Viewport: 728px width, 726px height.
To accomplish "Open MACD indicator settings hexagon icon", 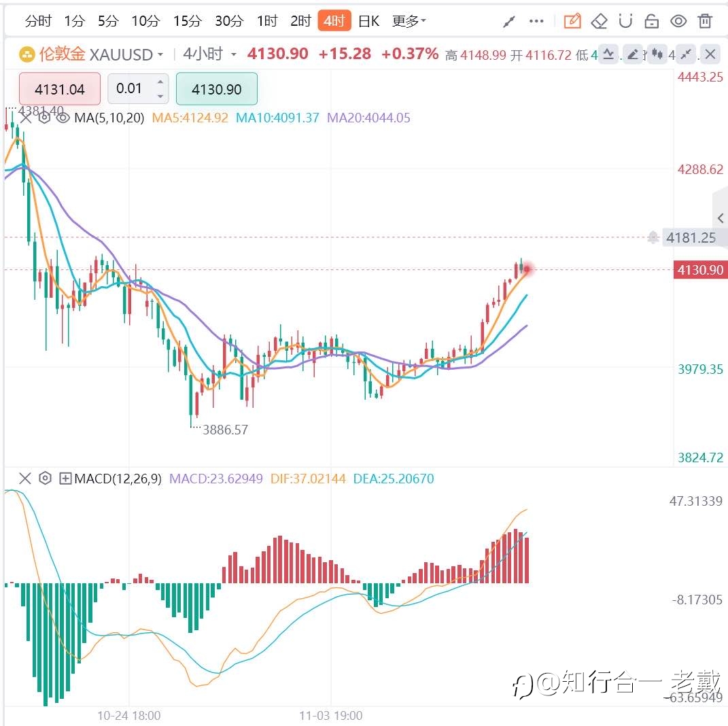I will [x=45, y=479].
